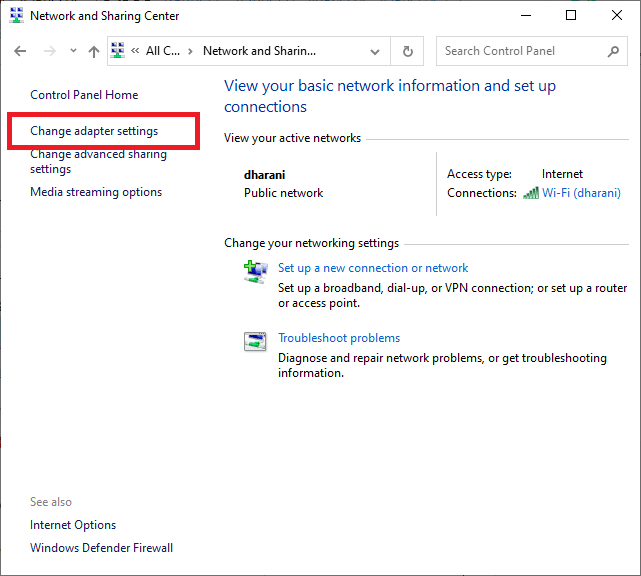641x576 pixels.
Task: Click the Back navigation arrow
Action: [x=20, y=51]
